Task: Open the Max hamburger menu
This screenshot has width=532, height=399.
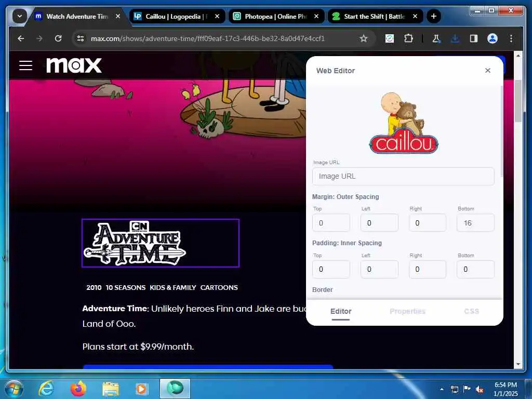Action: [26, 65]
